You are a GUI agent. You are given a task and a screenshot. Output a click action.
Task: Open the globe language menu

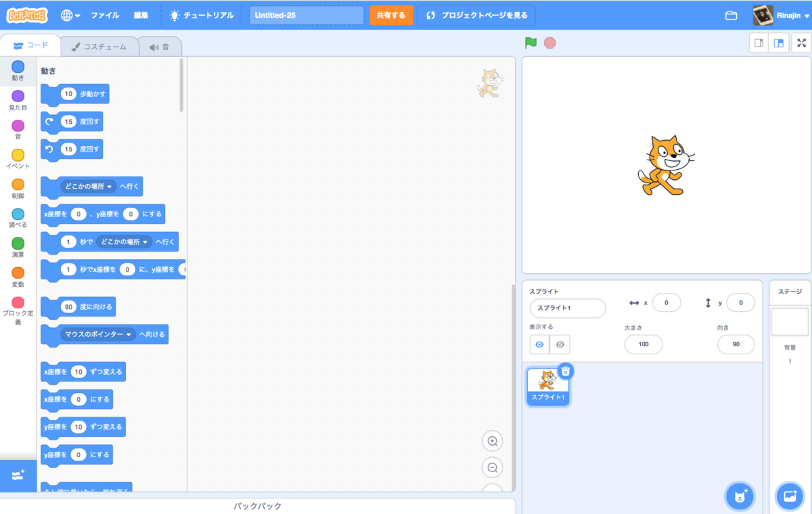(70, 15)
